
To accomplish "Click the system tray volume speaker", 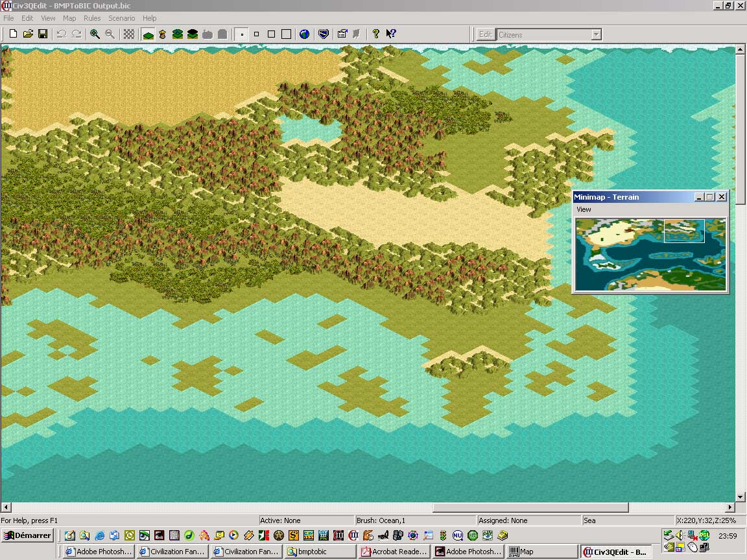I will [680, 535].
